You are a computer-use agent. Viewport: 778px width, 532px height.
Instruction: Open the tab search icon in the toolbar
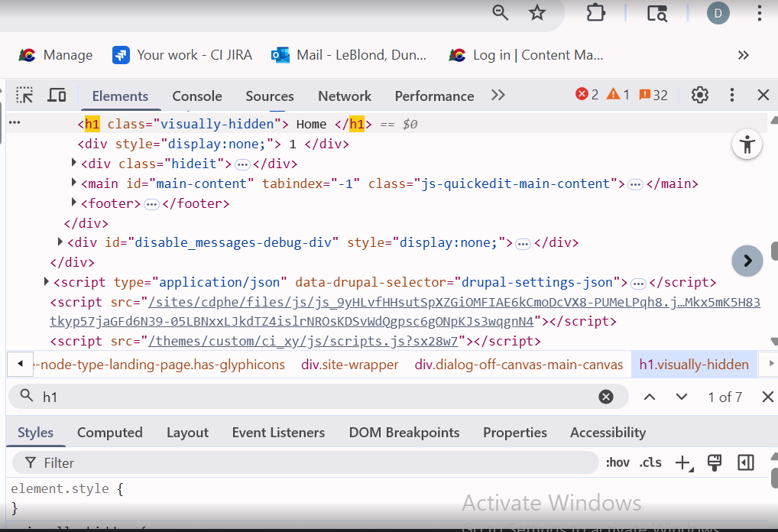tap(657, 13)
